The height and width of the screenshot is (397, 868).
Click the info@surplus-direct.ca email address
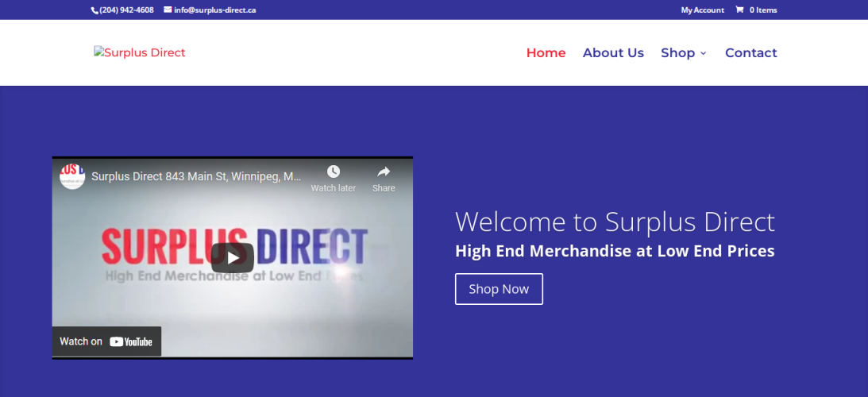click(214, 10)
